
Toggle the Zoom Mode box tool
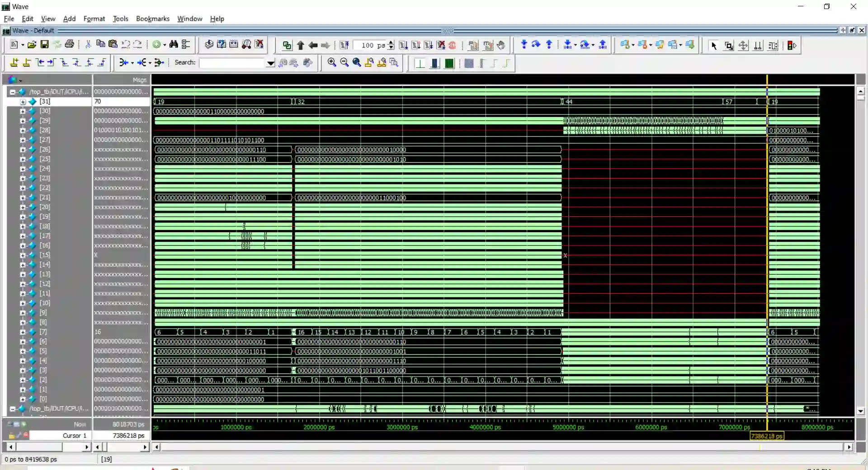click(728, 46)
